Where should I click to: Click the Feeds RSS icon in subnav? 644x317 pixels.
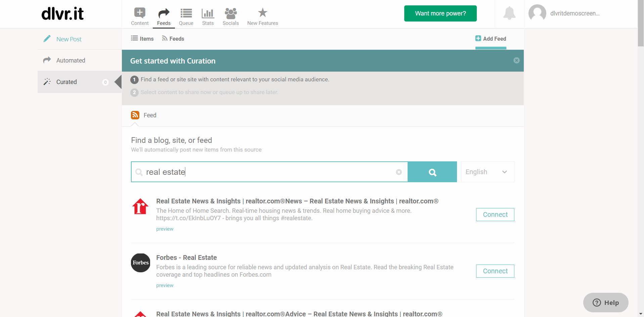click(x=165, y=38)
